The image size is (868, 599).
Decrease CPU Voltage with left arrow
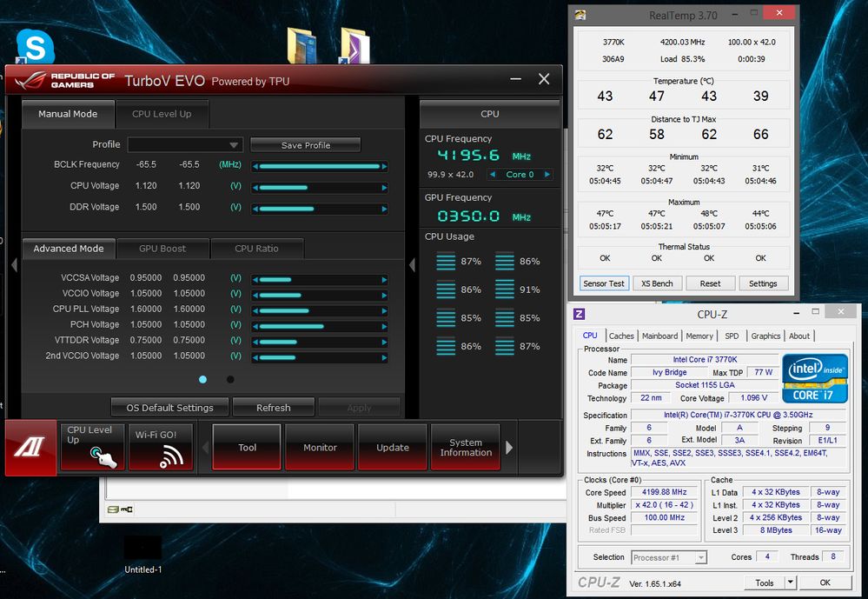255,188
